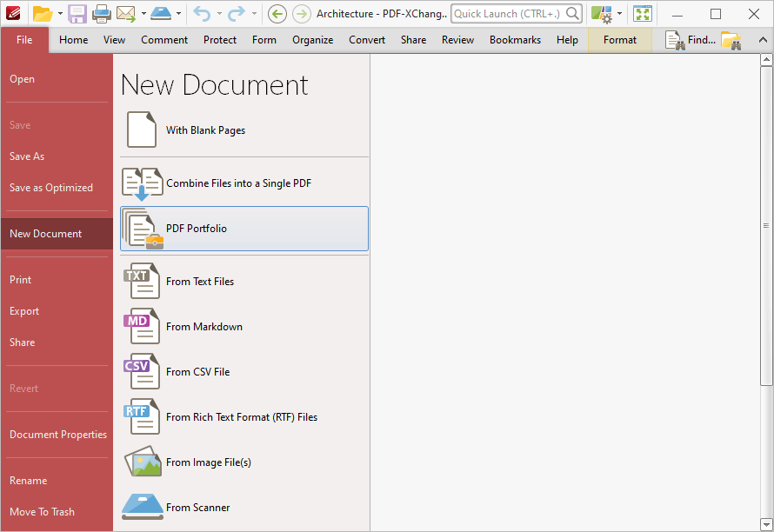Click the PDF Portfolio briefcase icon
The image size is (774, 532).
point(143,229)
